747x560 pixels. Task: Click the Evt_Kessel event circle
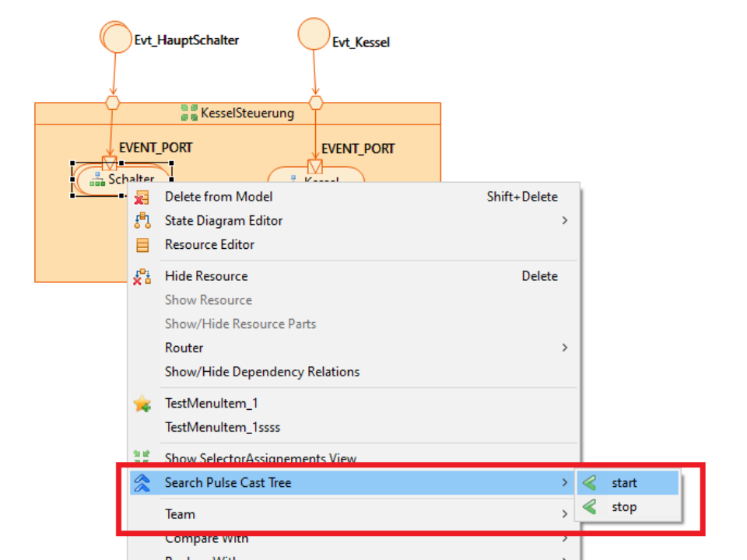(314, 35)
